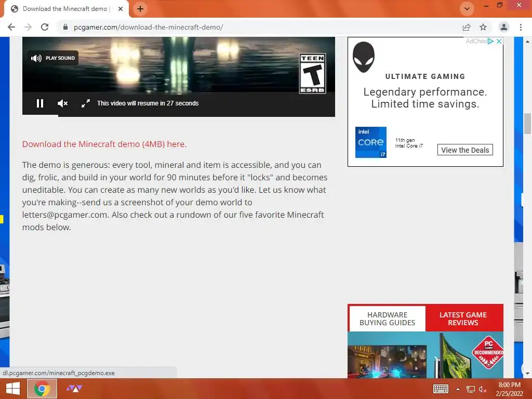Screen dimensions: 532x399
Task: Open the network tray icon
Action: point(470,389)
